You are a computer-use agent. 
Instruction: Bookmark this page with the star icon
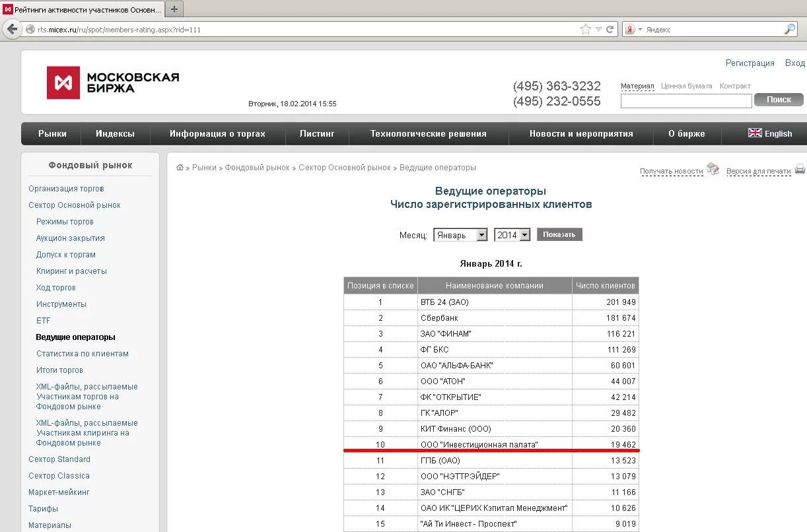coord(585,29)
